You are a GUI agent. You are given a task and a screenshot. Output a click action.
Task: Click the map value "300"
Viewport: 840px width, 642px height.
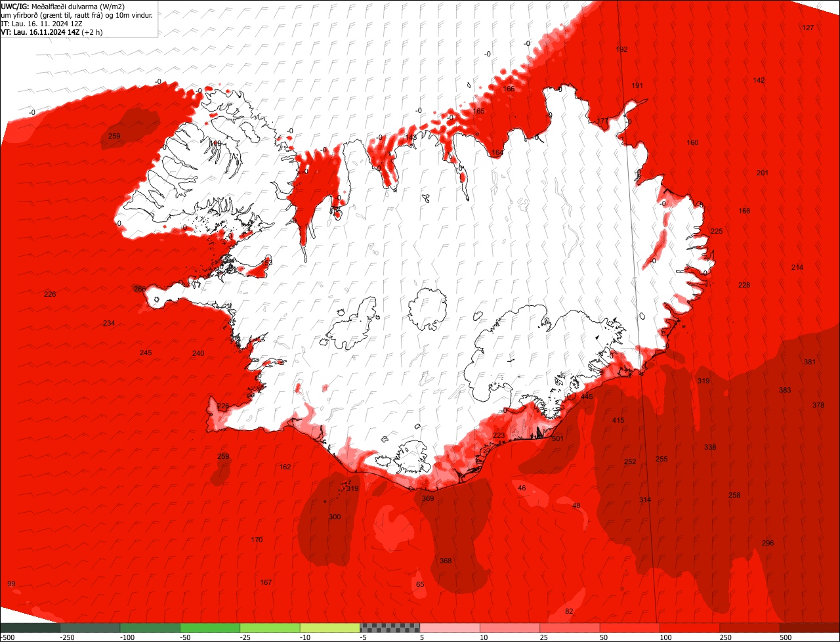pyautogui.click(x=334, y=517)
